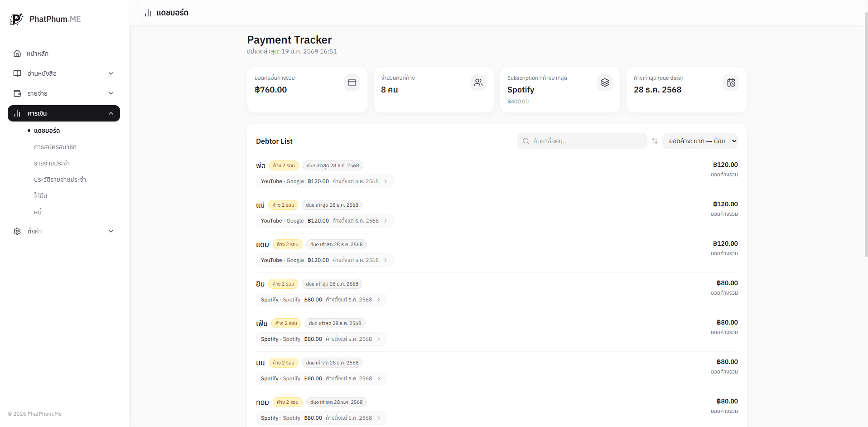The image size is (868, 427).
Task: Click the calendar clock icon on due date card
Action: [731, 82]
